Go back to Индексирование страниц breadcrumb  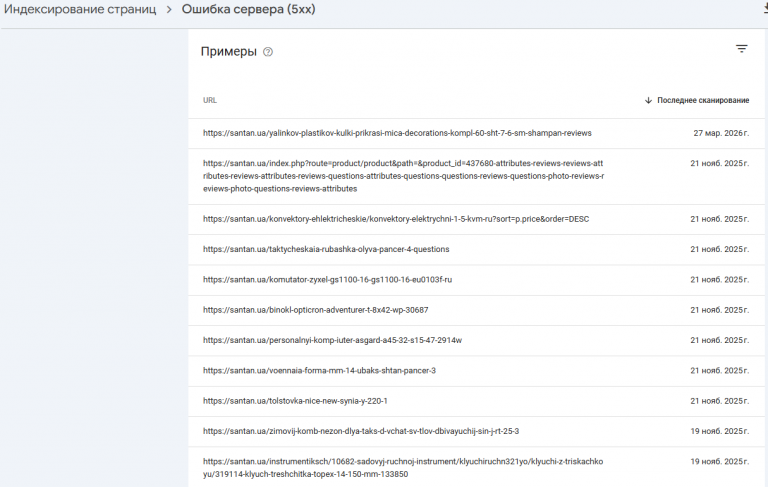tap(79, 10)
